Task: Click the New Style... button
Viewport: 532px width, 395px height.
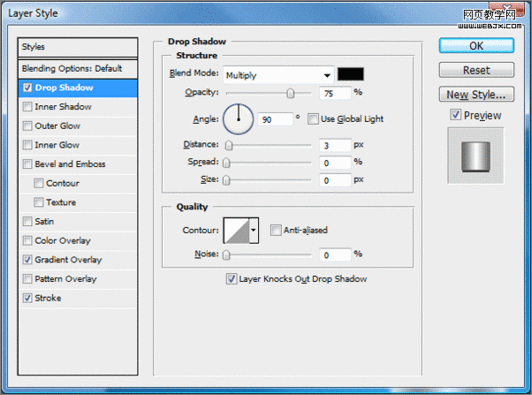Action: click(x=476, y=94)
